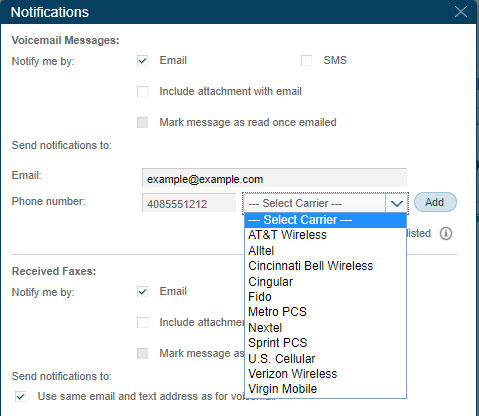
Task: Select the highlighted Select Carrier placeholder option
Action: tap(325, 220)
